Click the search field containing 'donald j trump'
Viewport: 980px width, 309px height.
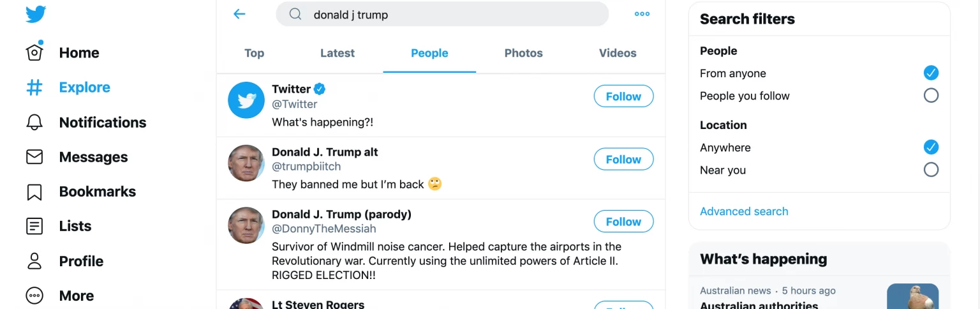click(x=442, y=14)
